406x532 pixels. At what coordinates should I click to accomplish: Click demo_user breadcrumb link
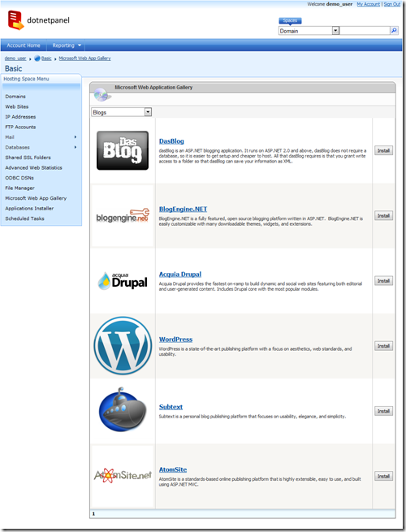pos(15,58)
